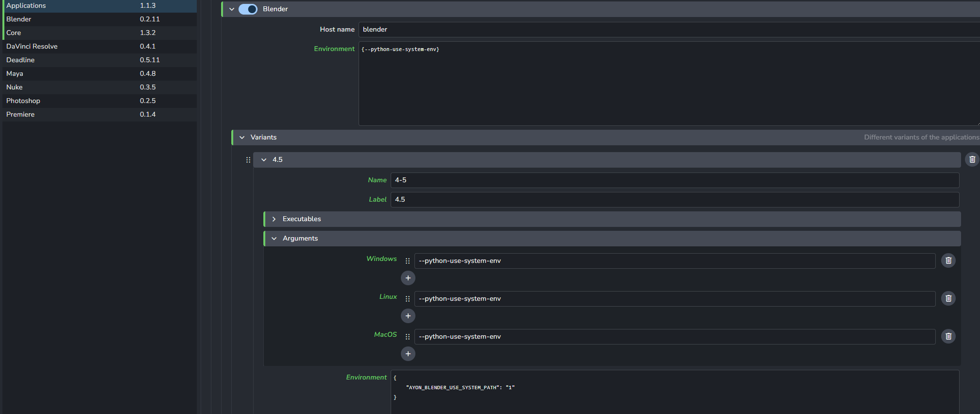Delete the Windows argument entry
980x414 pixels.
coord(948,260)
